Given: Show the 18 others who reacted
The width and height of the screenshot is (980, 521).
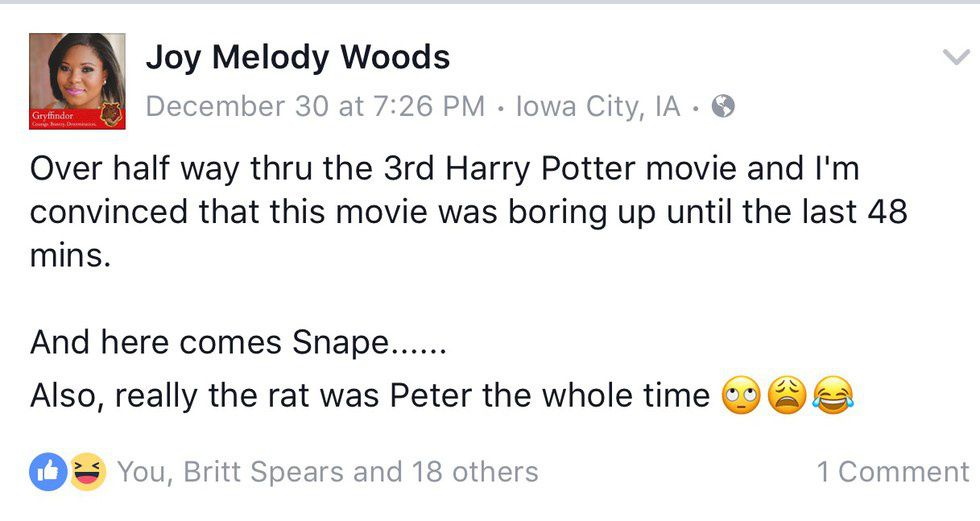Looking at the screenshot, I should [475, 472].
